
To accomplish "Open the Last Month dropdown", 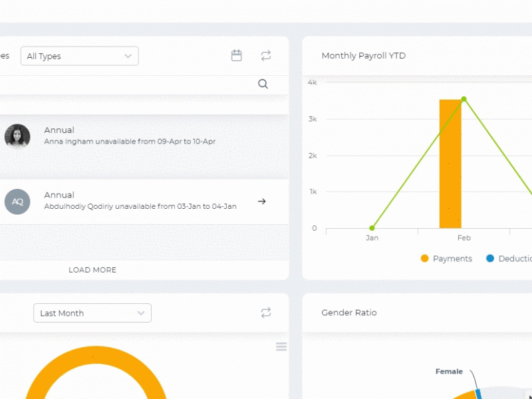I will 92,313.
